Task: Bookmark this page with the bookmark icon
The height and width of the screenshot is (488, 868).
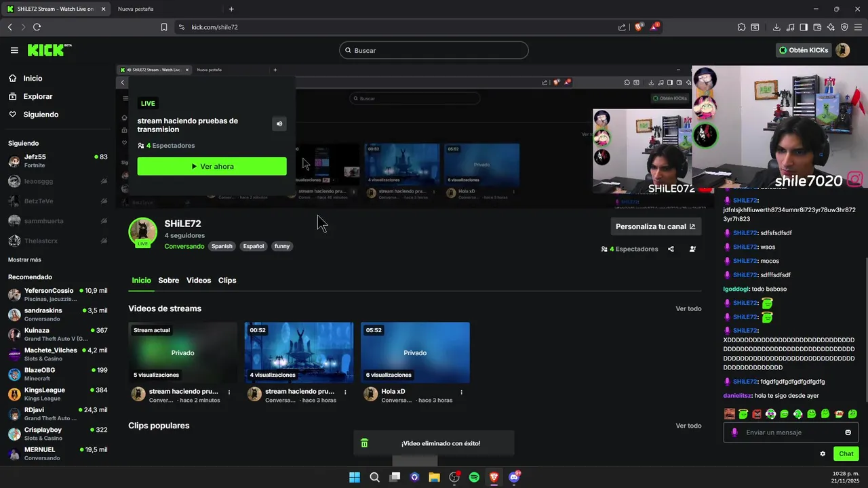Action: [x=164, y=27]
